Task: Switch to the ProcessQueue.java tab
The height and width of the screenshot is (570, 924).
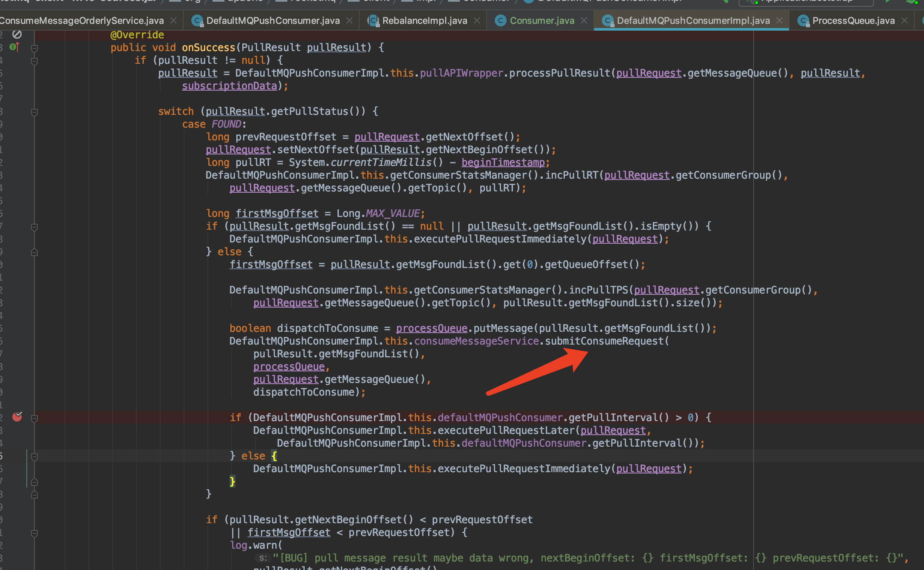Action: (x=853, y=20)
